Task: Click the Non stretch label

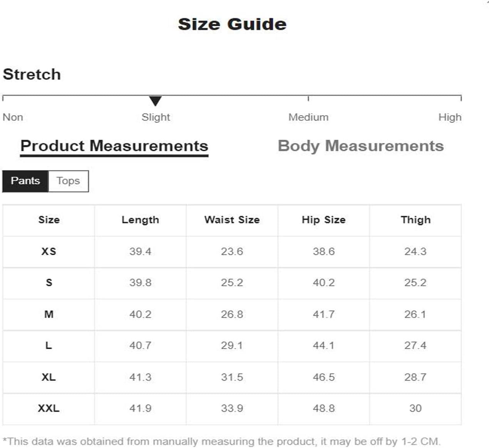Action: [13, 117]
